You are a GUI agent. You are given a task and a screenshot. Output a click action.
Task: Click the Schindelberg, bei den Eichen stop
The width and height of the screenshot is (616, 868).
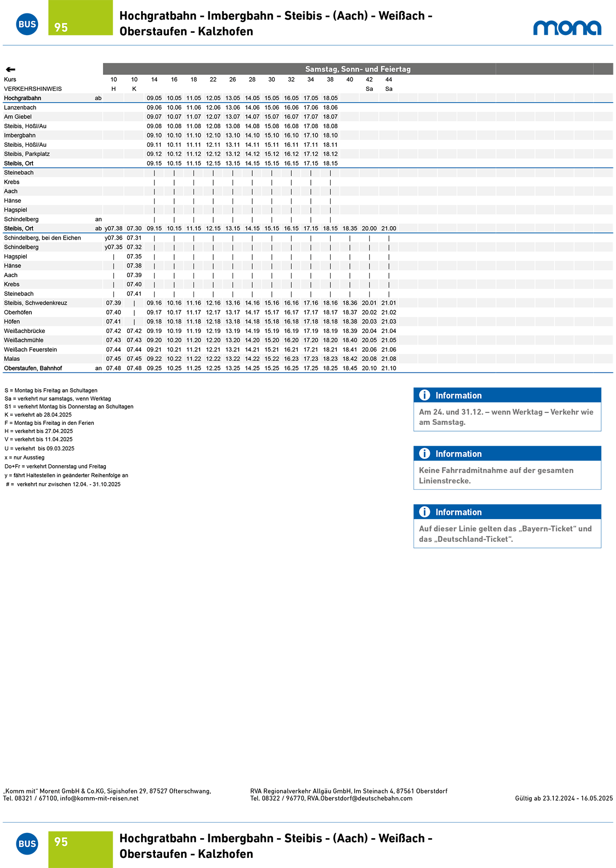42,238
